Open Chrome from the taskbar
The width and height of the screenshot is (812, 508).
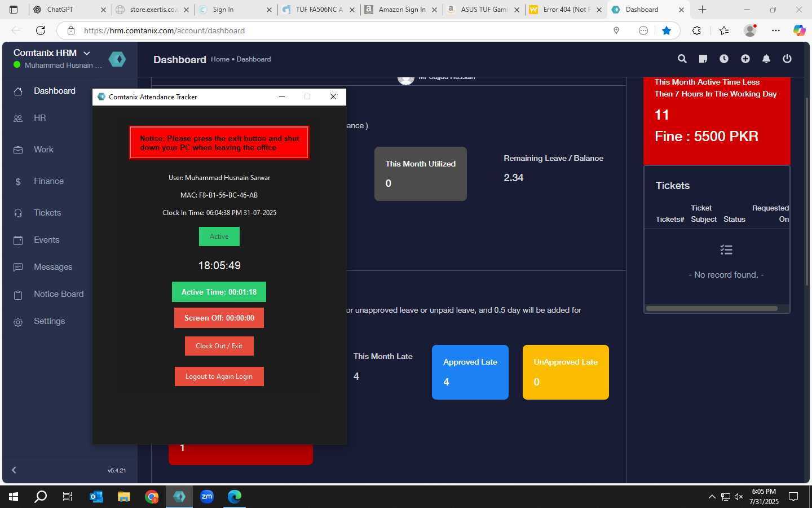click(151, 497)
